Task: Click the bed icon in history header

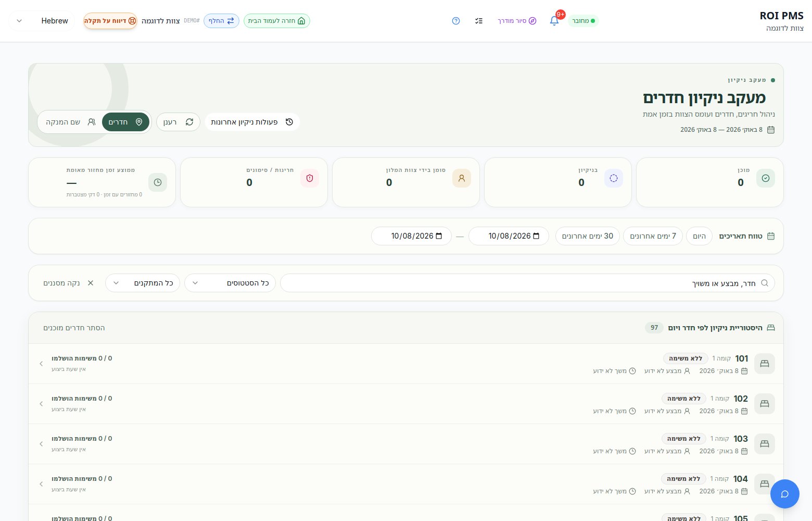Action: [x=771, y=328]
